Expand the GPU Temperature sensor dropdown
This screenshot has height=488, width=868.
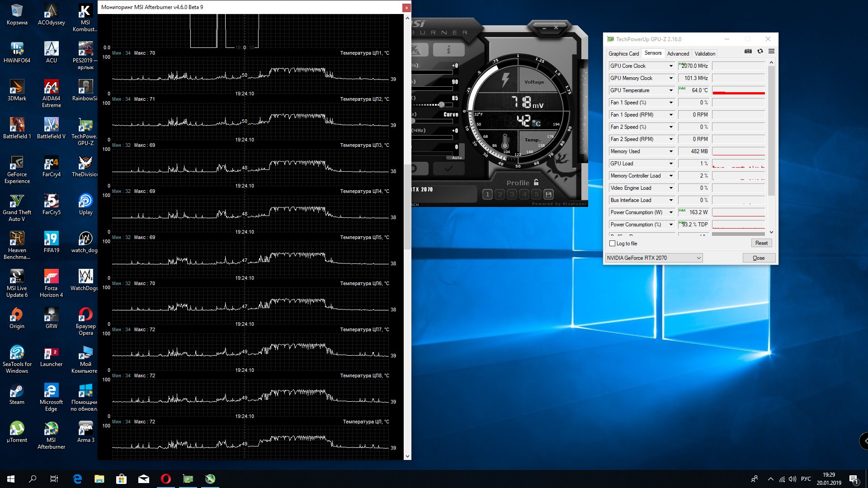click(671, 90)
